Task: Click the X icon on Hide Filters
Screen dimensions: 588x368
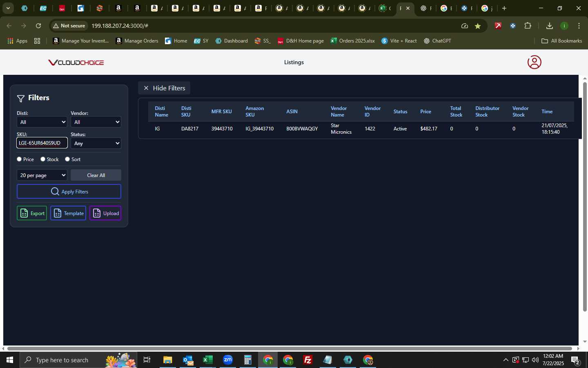Action: pyautogui.click(x=146, y=88)
